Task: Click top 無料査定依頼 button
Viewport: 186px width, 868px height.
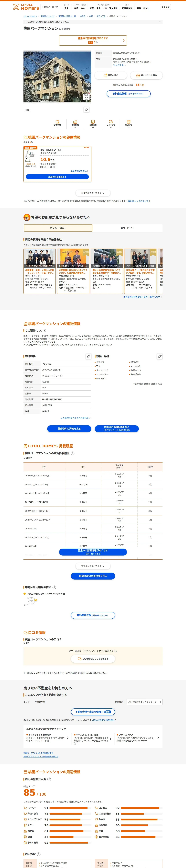Action: point(128,94)
